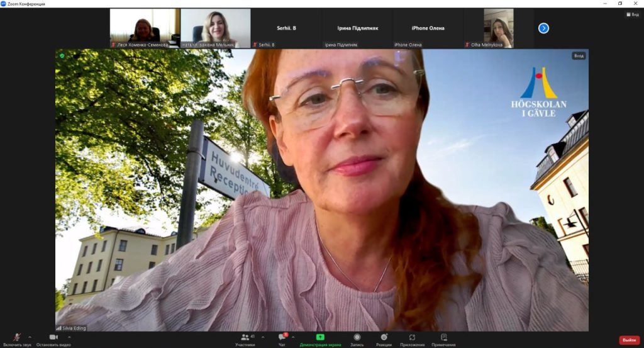The image size is (644, 348).
Task: Open the Приложения apps panel
Action: click(x=412, y=339)
